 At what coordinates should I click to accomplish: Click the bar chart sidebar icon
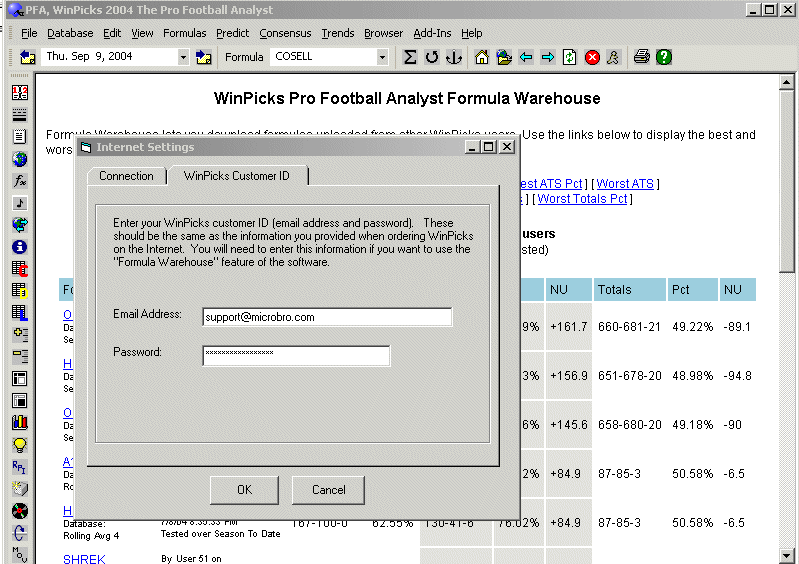point(20,422)
